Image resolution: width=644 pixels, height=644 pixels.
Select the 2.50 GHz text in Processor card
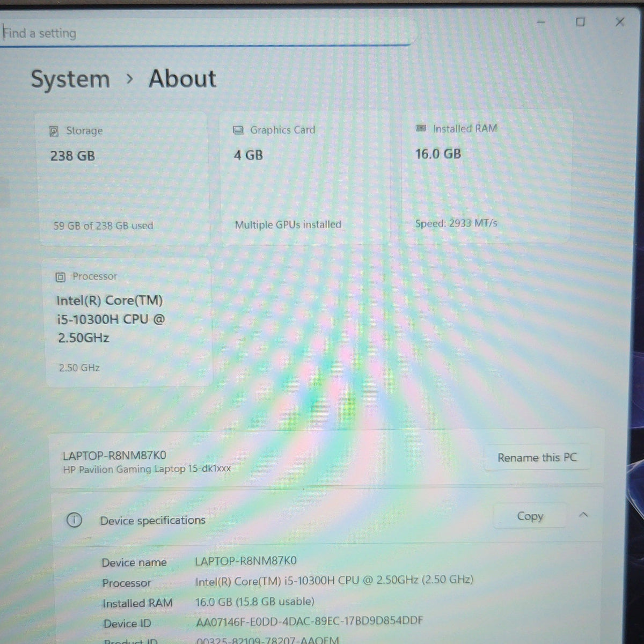tap(79, 368)
